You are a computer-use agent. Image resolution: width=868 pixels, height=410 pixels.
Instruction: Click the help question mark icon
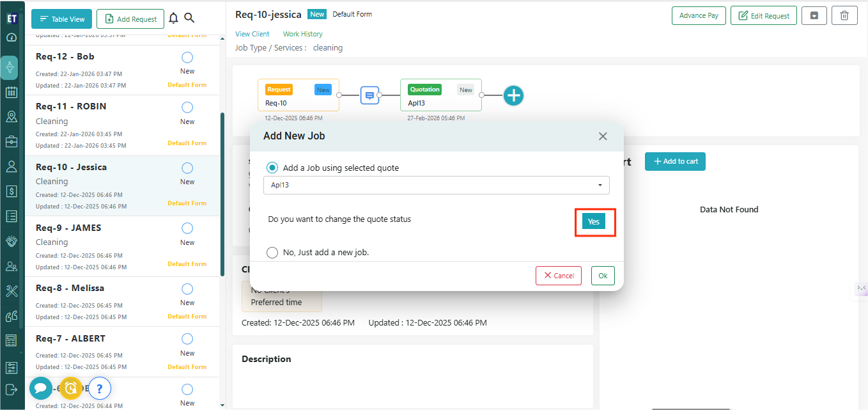point(100,388)
